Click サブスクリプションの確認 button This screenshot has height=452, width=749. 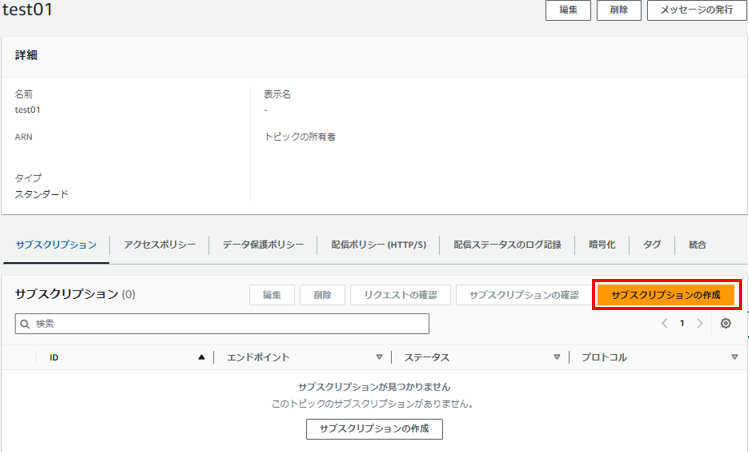[x=524, y=295]
